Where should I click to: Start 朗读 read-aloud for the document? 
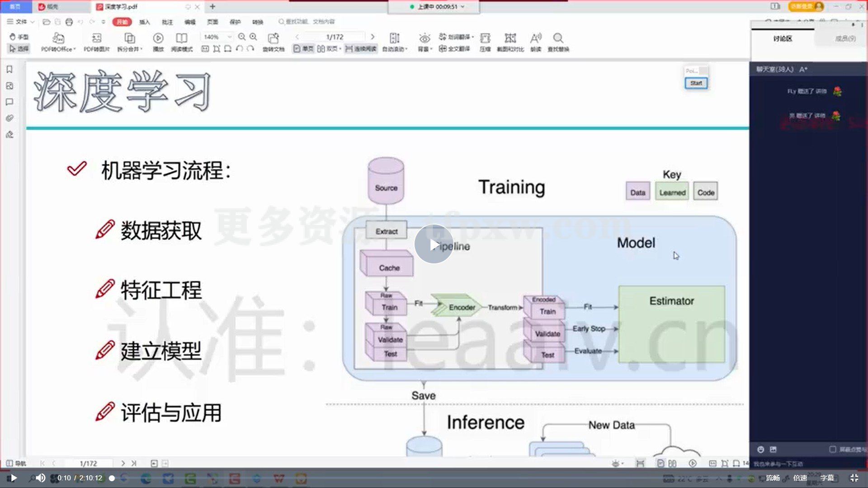pos(536,43)
